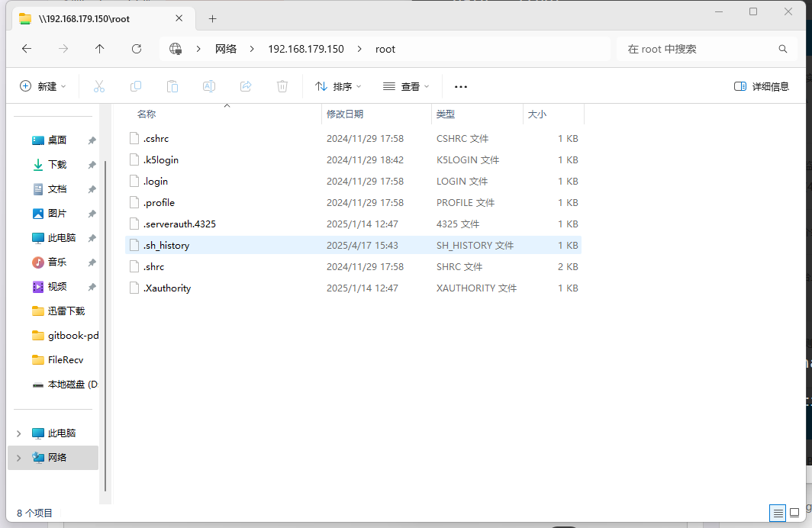Select the .sh_history file
This screenshot has height=528, width=812.
pyautogui.click(x=353, y=246)
